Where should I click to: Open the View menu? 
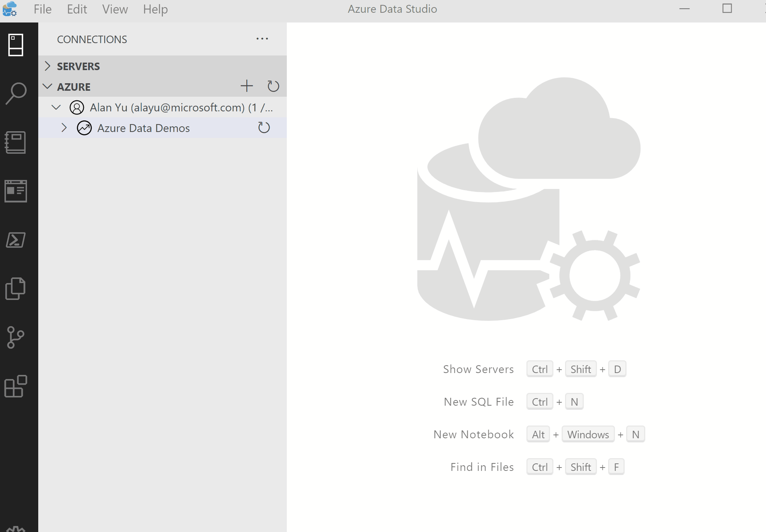(x=115, y=9)
